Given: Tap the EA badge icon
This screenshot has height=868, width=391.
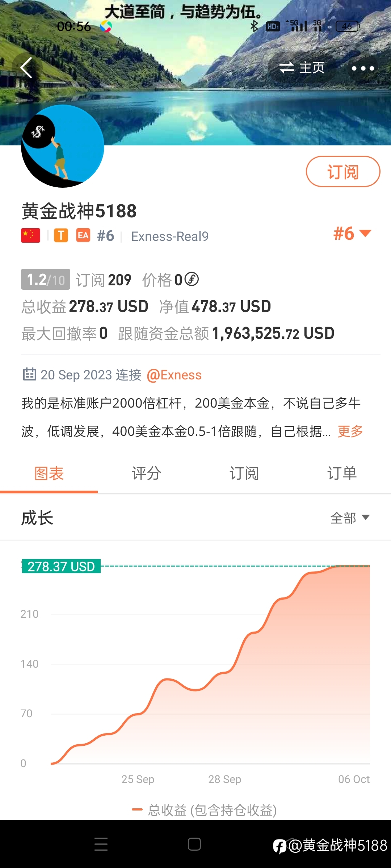Looking at the screenshot, I should tap(83, 235).
